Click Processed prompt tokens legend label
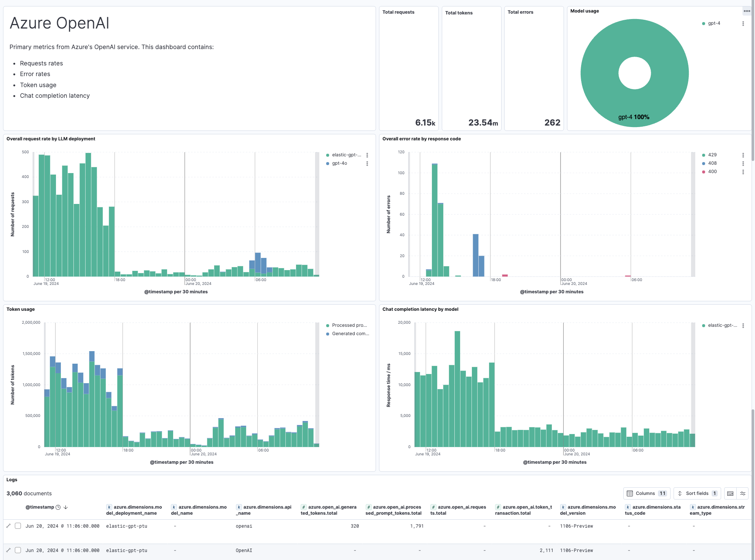755x560 pixels. point(349,325)
